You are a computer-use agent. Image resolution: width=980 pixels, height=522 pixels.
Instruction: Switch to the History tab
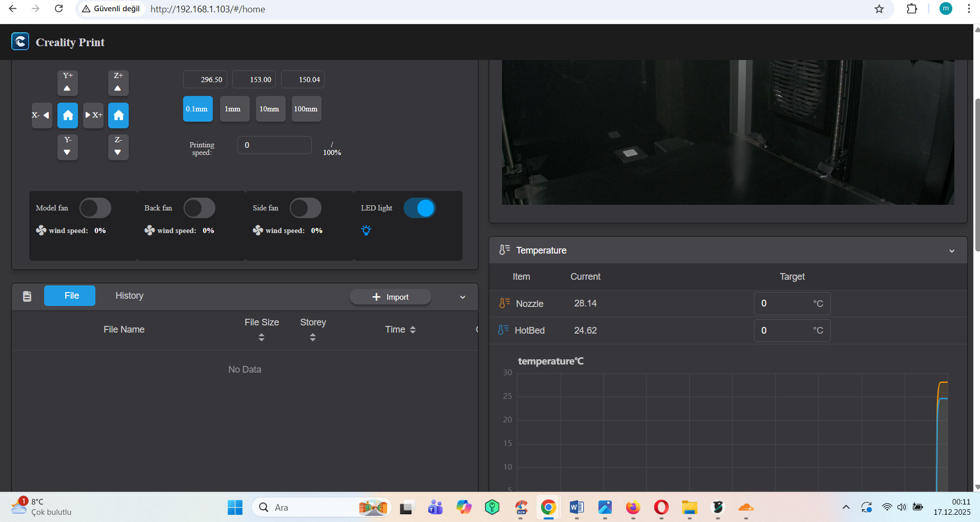pos(129,296)
